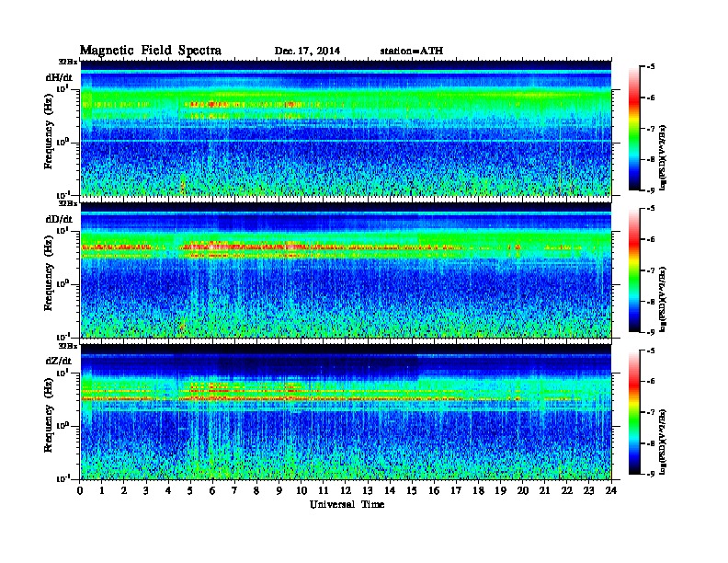
Task: Click the "dZ/dt" panel label
Action: [59, 361]
